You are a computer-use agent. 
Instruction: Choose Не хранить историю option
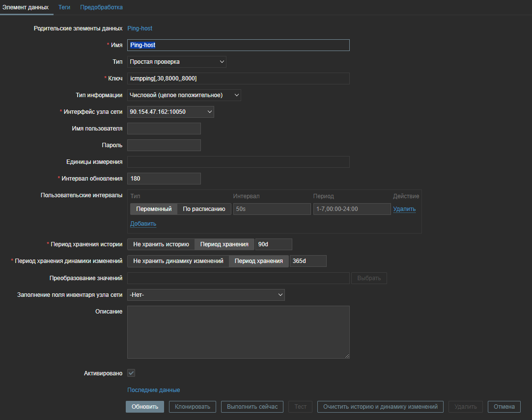click(x=161, y=244)
